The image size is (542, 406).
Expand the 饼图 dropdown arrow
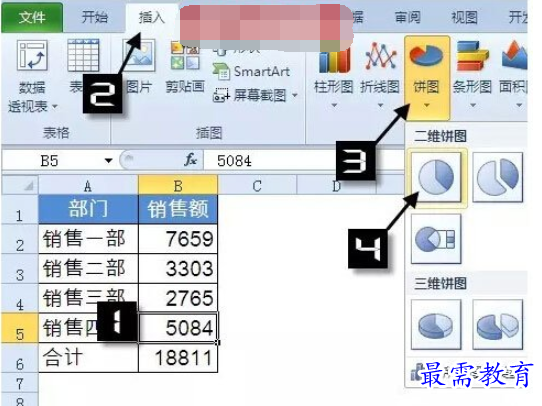coord(427,105)
